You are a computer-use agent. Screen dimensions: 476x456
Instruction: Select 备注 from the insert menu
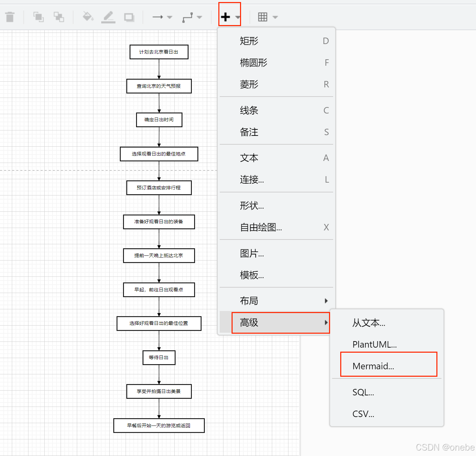pos(277,132)
